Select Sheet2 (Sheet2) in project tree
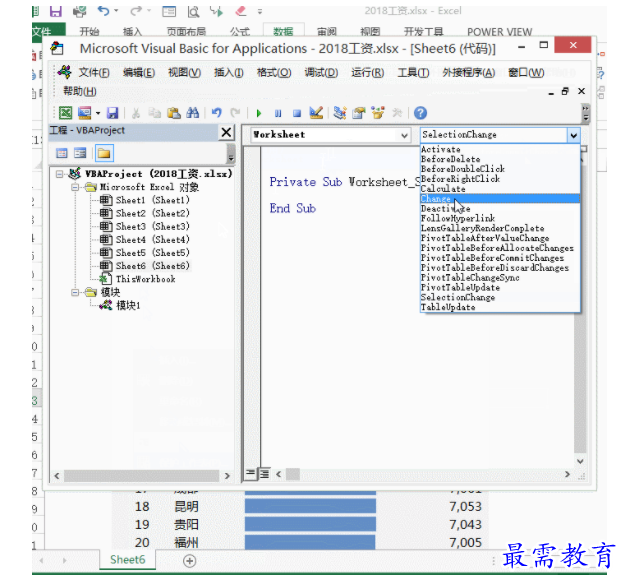This screenshot has width=624, height=587. tap(152, 213)
